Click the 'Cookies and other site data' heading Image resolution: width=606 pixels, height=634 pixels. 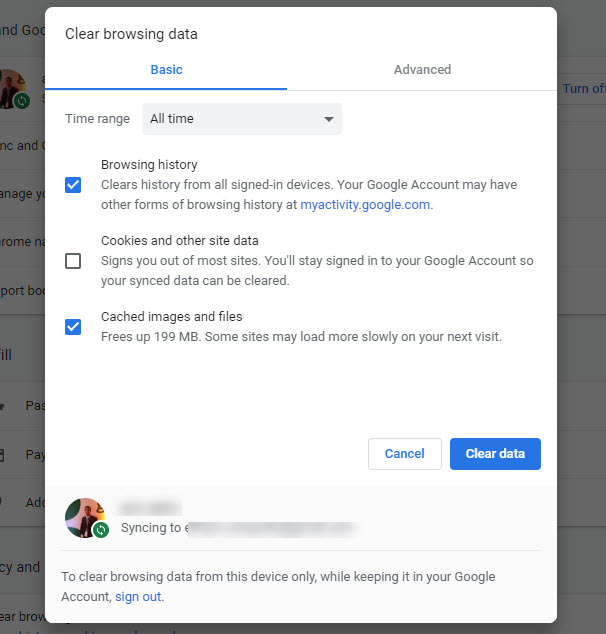click(x=179, y=241)
